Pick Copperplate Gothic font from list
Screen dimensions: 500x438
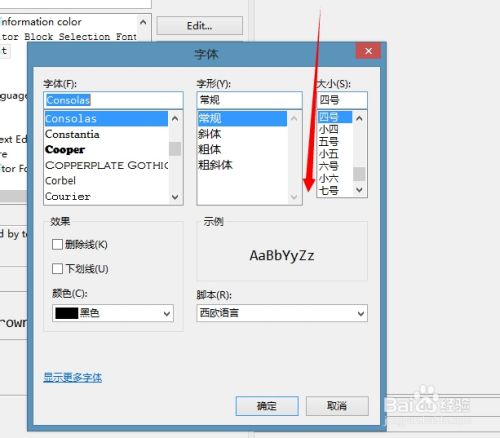coord(106,165)
